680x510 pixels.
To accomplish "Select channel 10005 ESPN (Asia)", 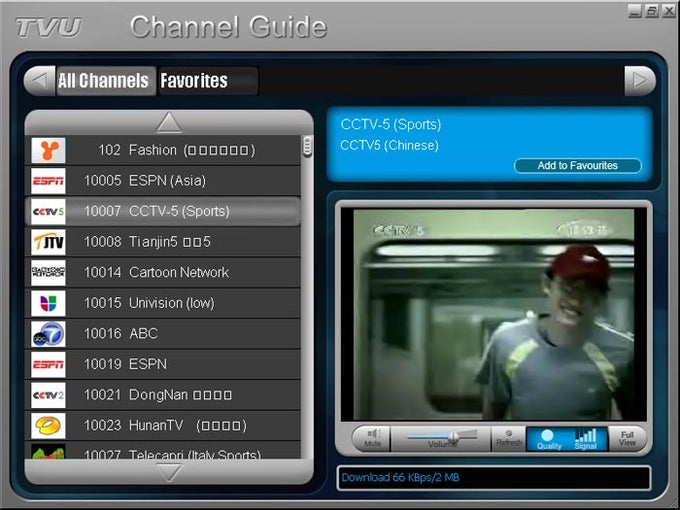I will [x=163, y=181].
